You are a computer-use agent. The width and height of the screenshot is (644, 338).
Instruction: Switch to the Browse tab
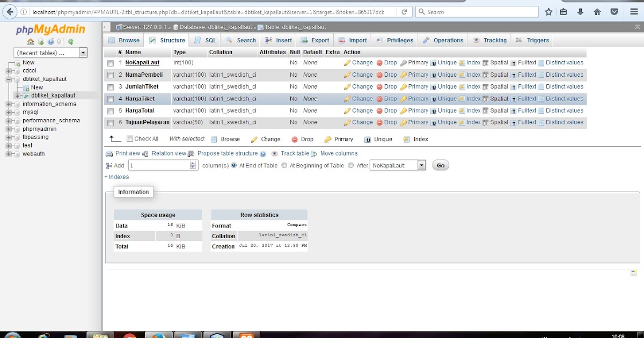pyautogui.click(x=124, y=40)
